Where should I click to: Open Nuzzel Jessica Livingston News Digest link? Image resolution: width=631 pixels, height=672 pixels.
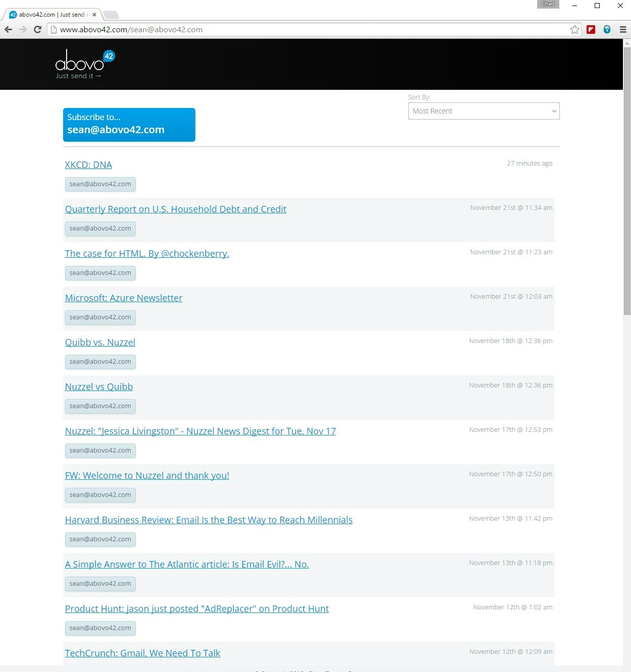click(x=200, y=431)
